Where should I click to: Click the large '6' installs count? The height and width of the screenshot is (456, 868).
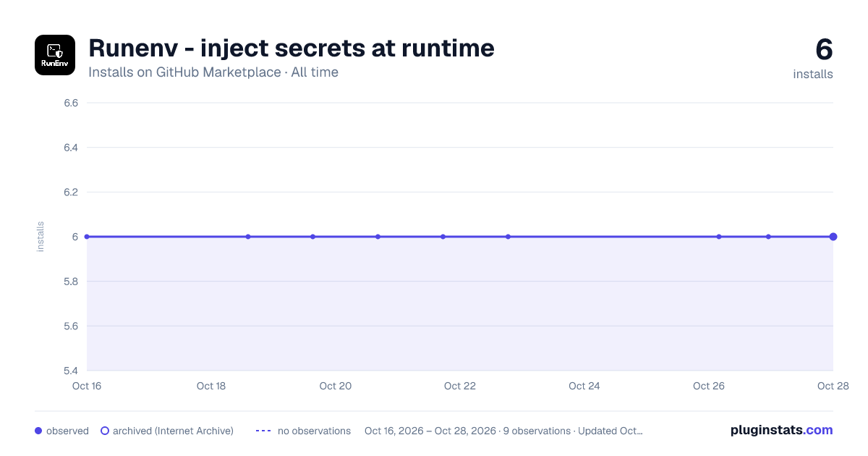[x=824, y=49]
